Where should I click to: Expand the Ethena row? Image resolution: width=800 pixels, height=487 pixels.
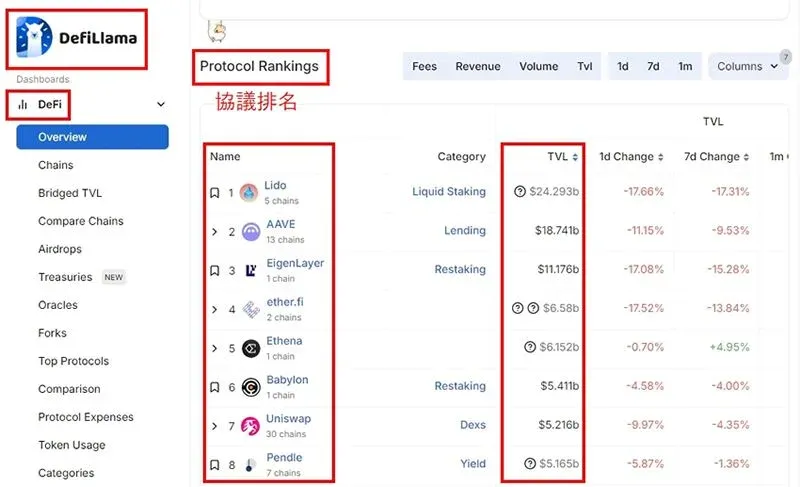tap(214, 348)
